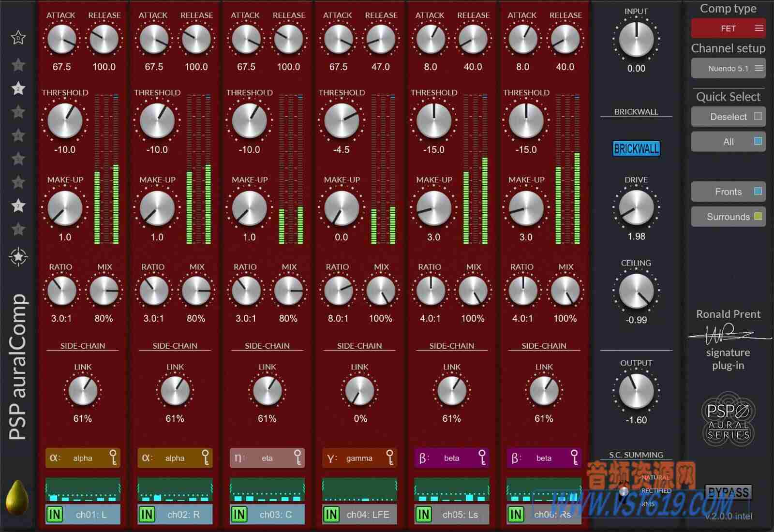Image resolution: width=774 pixels, height=532 pixels.
Task: Toggle the IN button for ch02: R
Action: click(x=147, y=514)
